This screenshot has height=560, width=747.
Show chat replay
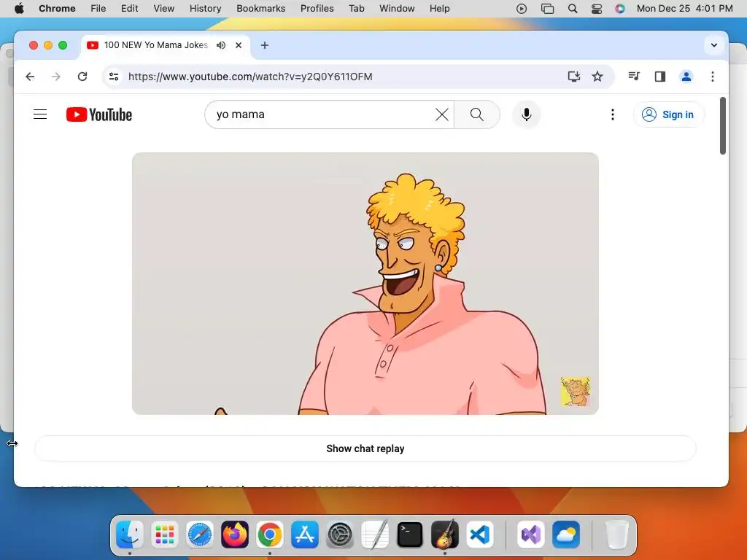pos(365,448)
